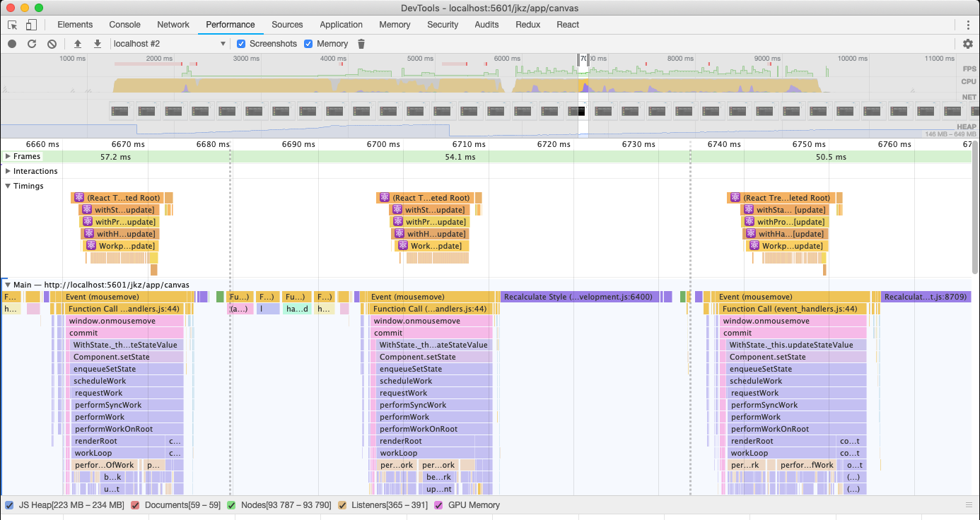This screenshot has height=520, width=980.
Task: Select the leftmost scheduleWork entry
Action: [127, 381]
